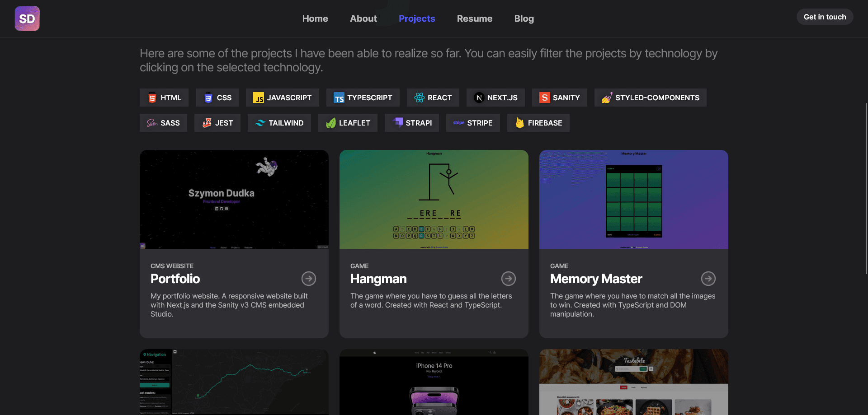Toggle the SASS technology filter

pyautogui.click(x=163, y=122)
